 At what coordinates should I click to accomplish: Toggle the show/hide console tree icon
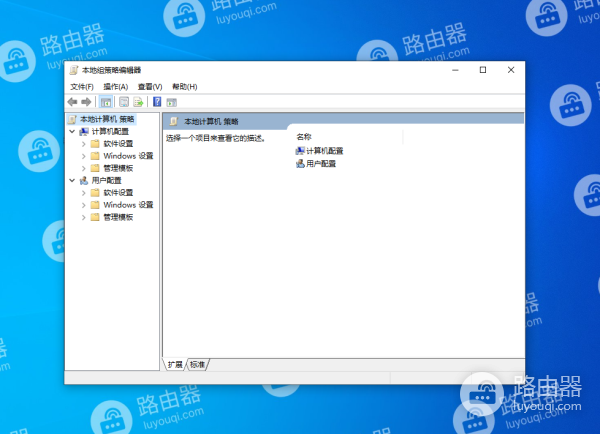[106, 102]
